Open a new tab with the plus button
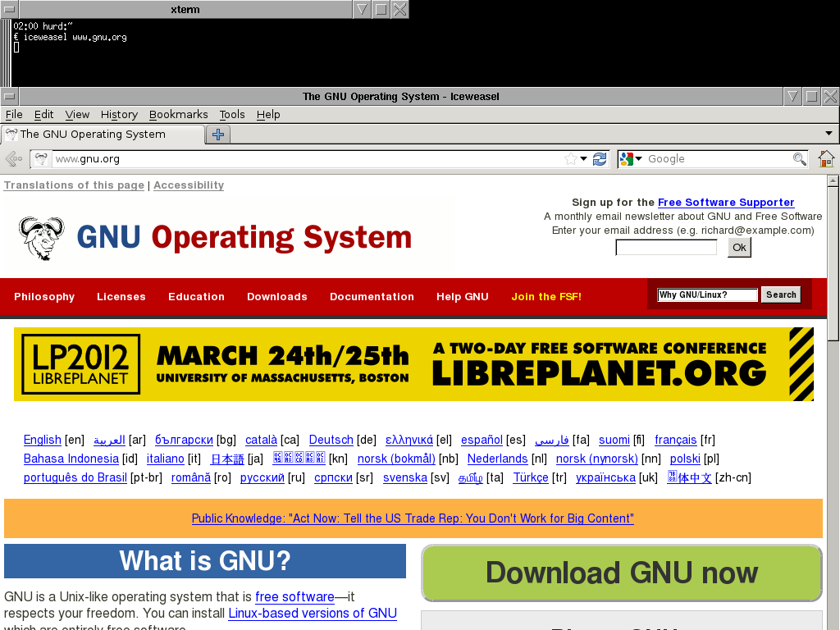840x630 pixels. pyautogui.click(x=217, y=135)
